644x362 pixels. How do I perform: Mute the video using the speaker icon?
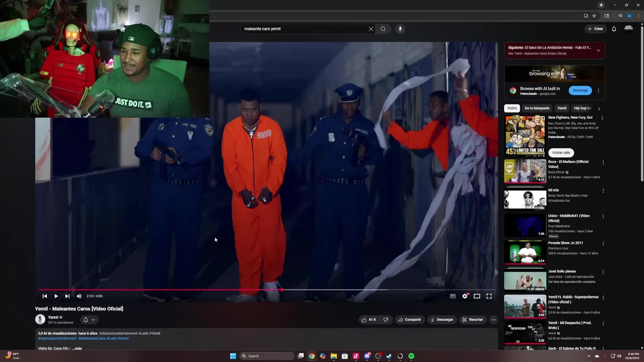pyautogui.click(x=79, y=296)
